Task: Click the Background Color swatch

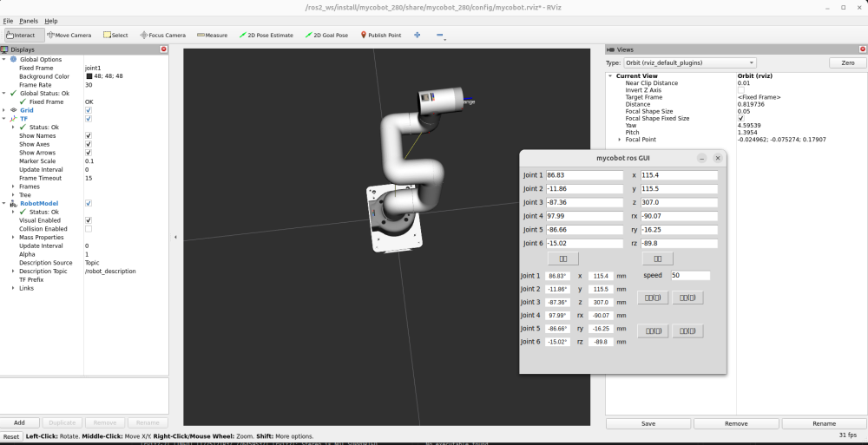Action: [x=89, y=76]
